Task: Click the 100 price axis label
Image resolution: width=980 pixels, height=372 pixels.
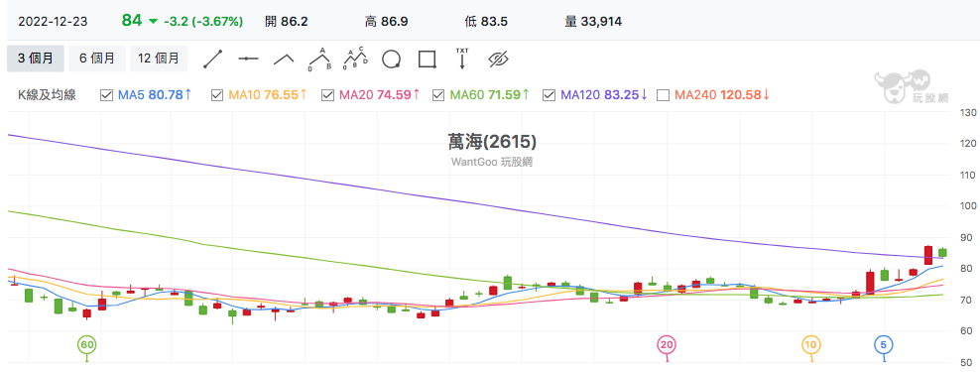Action: coord(967,206)
